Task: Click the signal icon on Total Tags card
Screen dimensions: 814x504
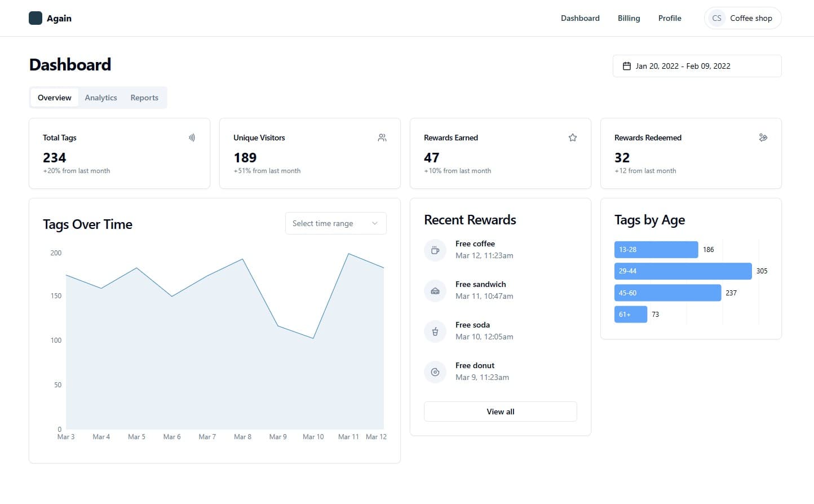Action: pyautogui.click(x=192, y=137)
